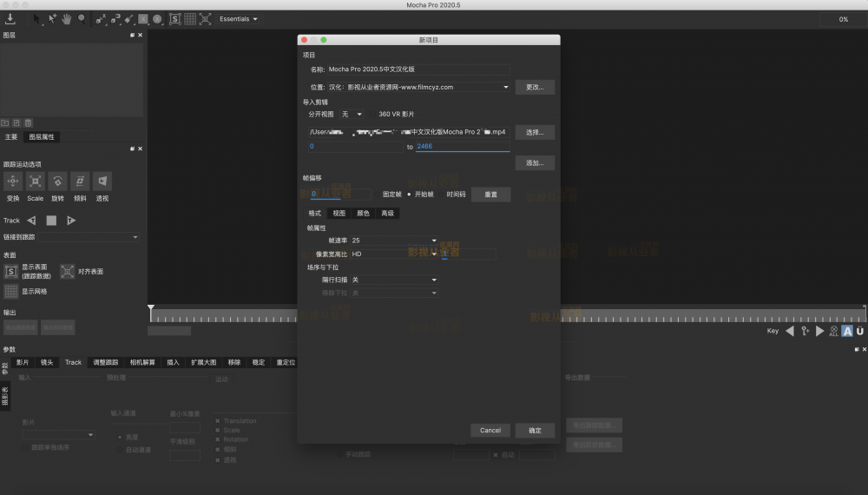The image size is (868, 495).
Task: Click 添加... add button
Action: (535, 162)
